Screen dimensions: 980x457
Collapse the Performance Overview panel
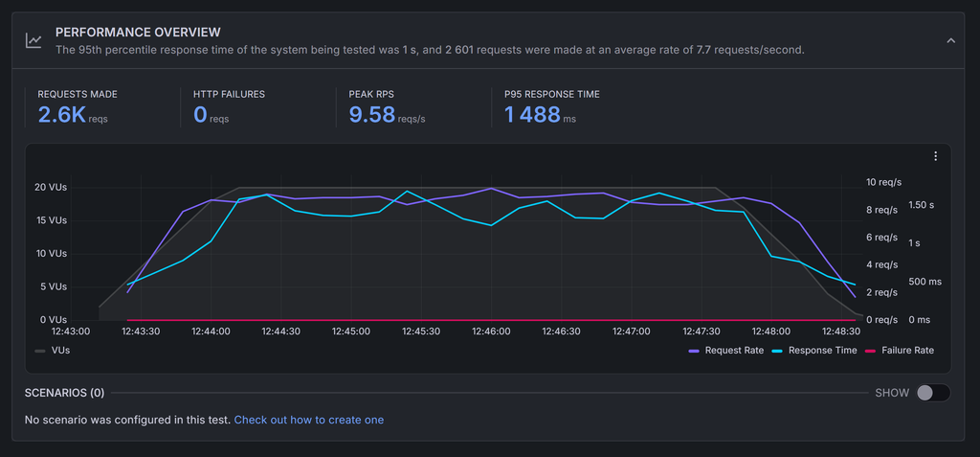coord(950,40)
